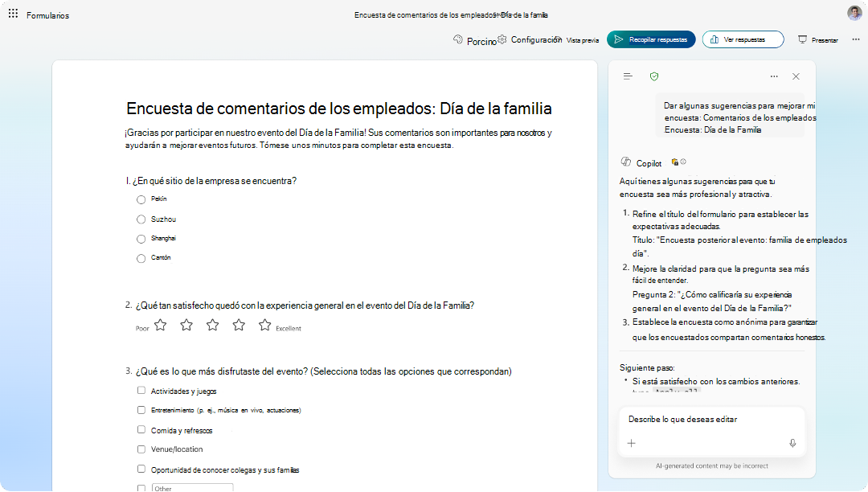The image size is (868, 492).
Task: Click Recopilar respuestas button
Action: (x=651, y=39)
